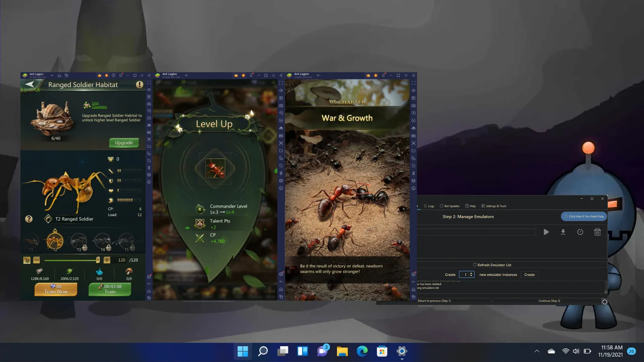The height and width of the screenshot is (362, 644).
Task: Toggle fullscreen in third window sidebar
Action: pos(413,83)
